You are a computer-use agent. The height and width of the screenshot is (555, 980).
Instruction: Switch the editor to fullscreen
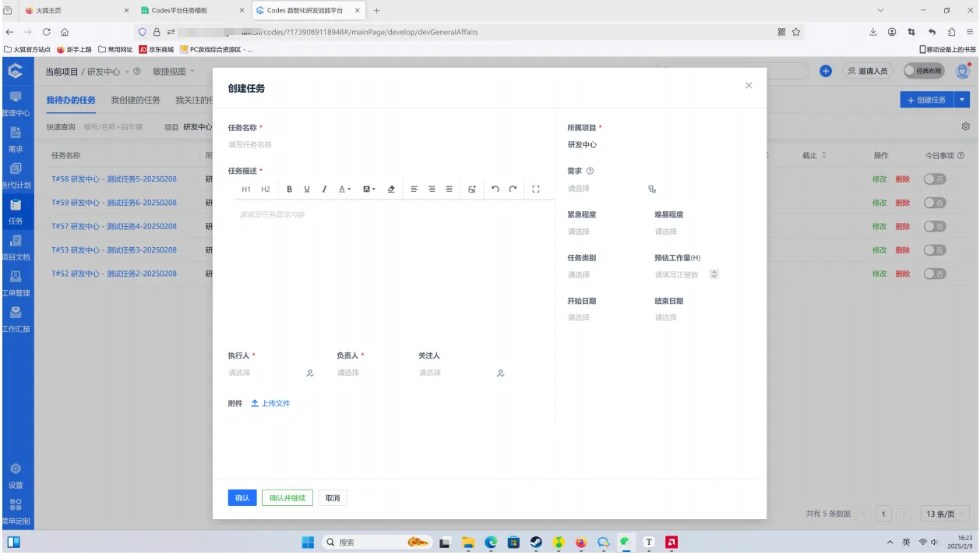click(536, 189)
